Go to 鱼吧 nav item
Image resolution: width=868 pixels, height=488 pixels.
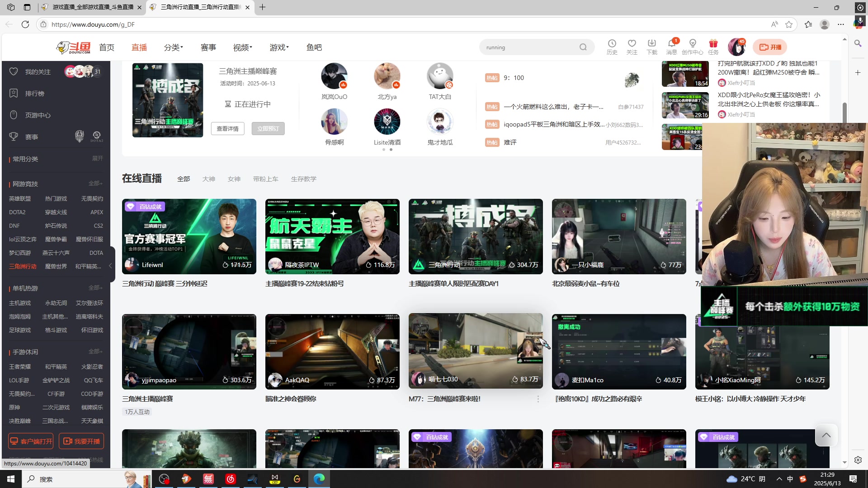pyautogui.click(x=314, y=47)
